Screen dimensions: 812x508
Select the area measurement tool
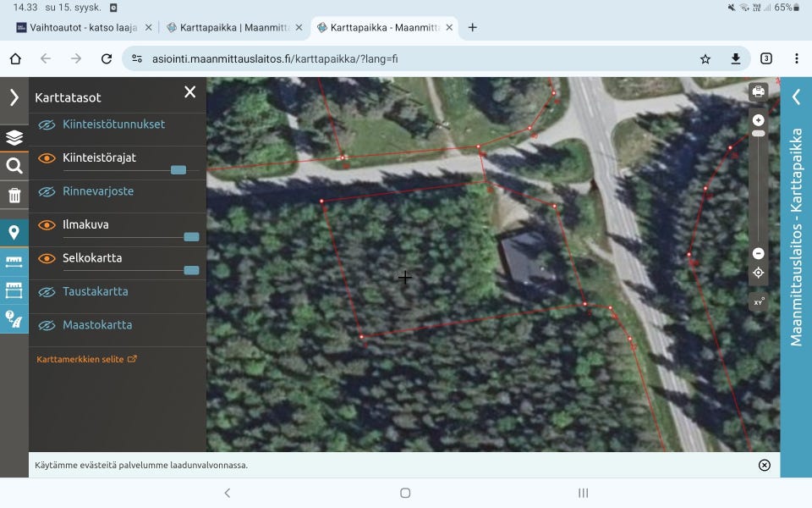click(14, 290)
